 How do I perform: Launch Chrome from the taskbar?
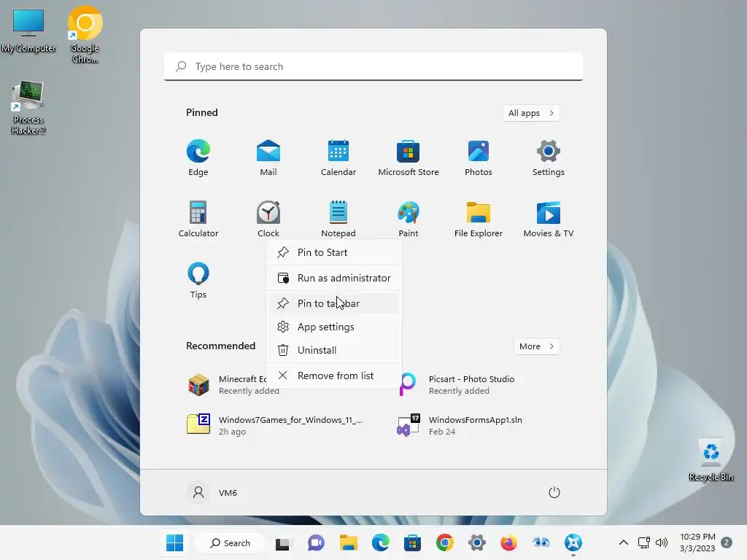pos(444,542)
